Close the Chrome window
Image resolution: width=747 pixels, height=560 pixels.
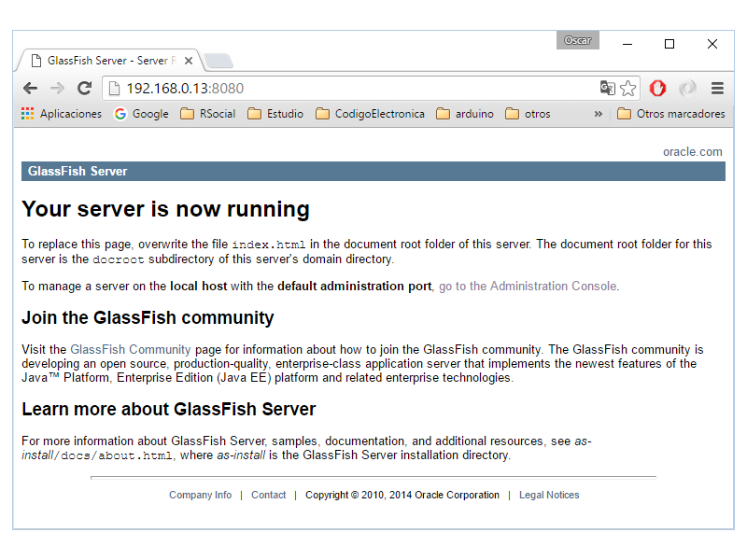click(712, 44)
